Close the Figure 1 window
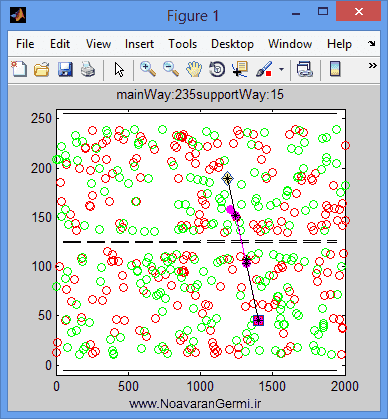This screenshot has height=419, width=388. [359, 12]
